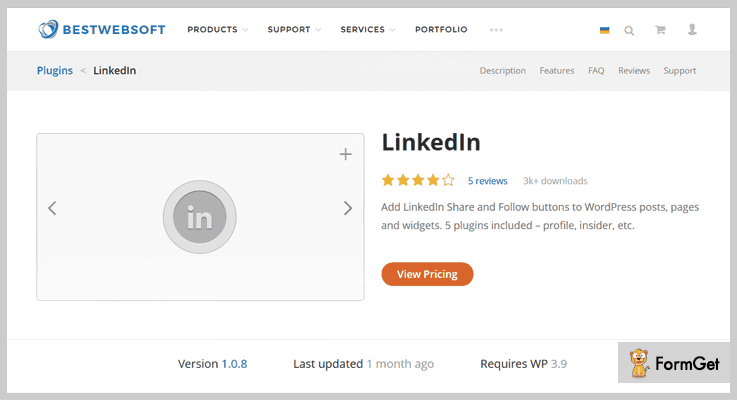737x400 pixels.
Task: Open the 5 reviews link
Action: 487,181
